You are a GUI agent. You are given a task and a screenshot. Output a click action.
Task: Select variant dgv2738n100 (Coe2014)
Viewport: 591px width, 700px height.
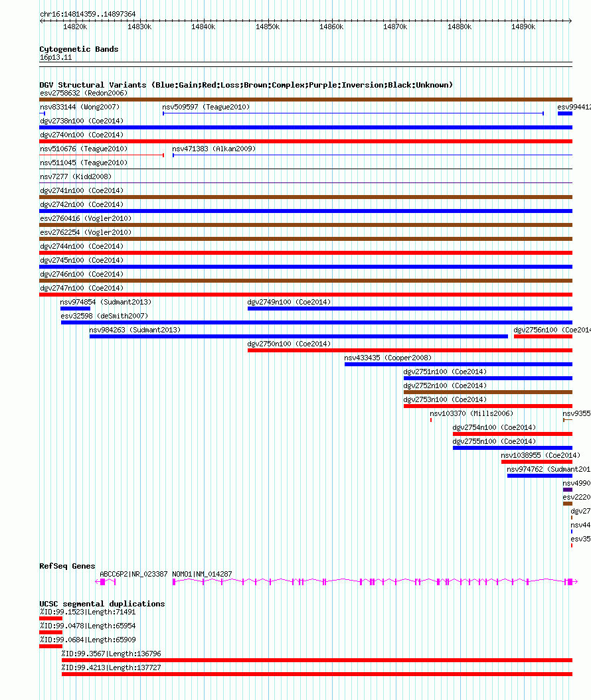pos(82,121)
